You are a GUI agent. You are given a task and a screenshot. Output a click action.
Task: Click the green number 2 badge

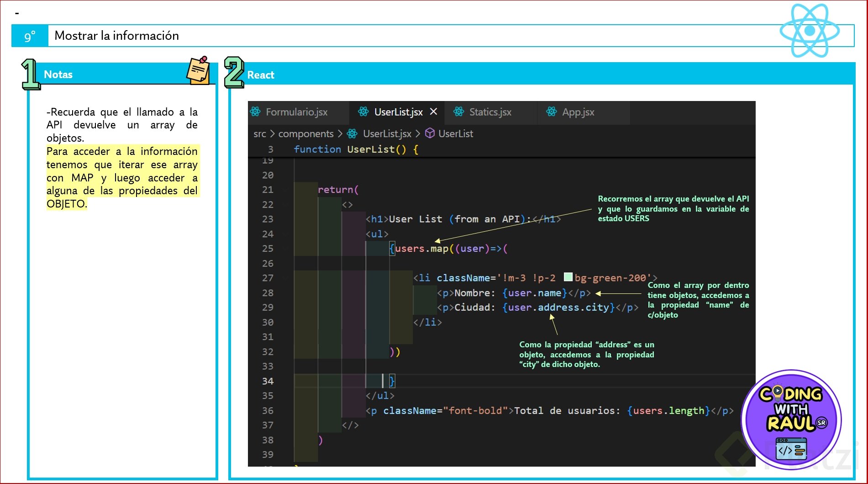pos(234,72)
